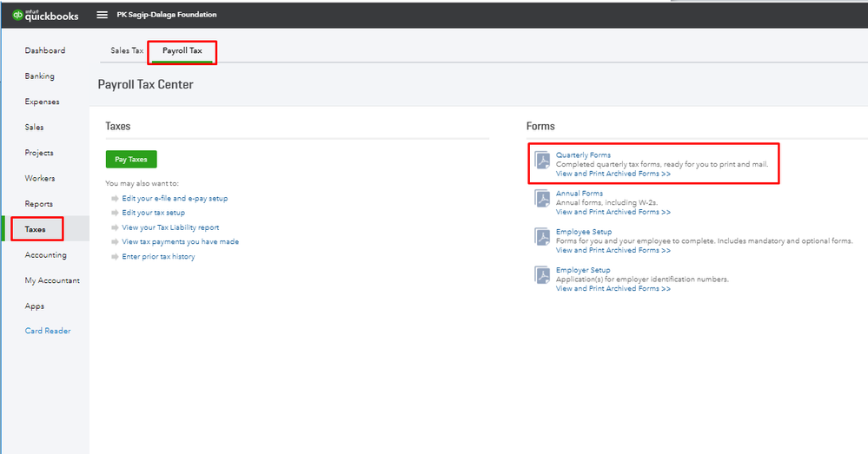Click arrow icon beside Edit your tax setup
Image resolution: width=868 pixels, height=454 pixels.
tap(115, 213)
